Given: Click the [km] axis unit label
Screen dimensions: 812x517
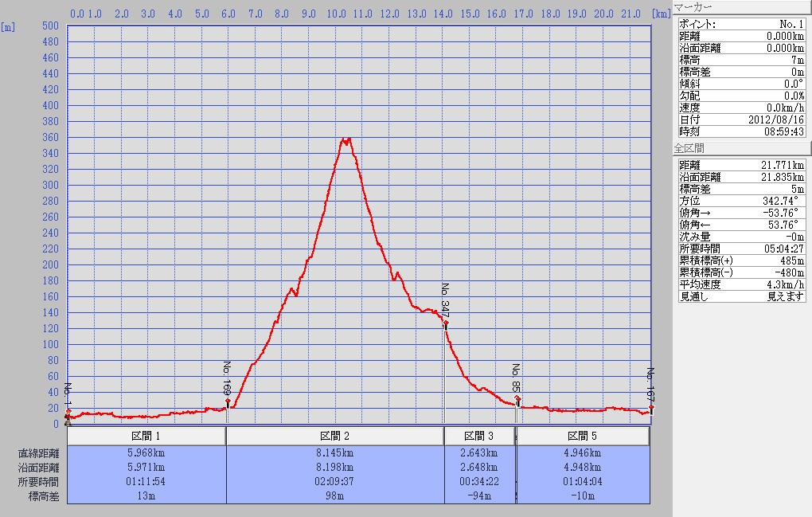Looking at the screenshot, I should [660, 14].
